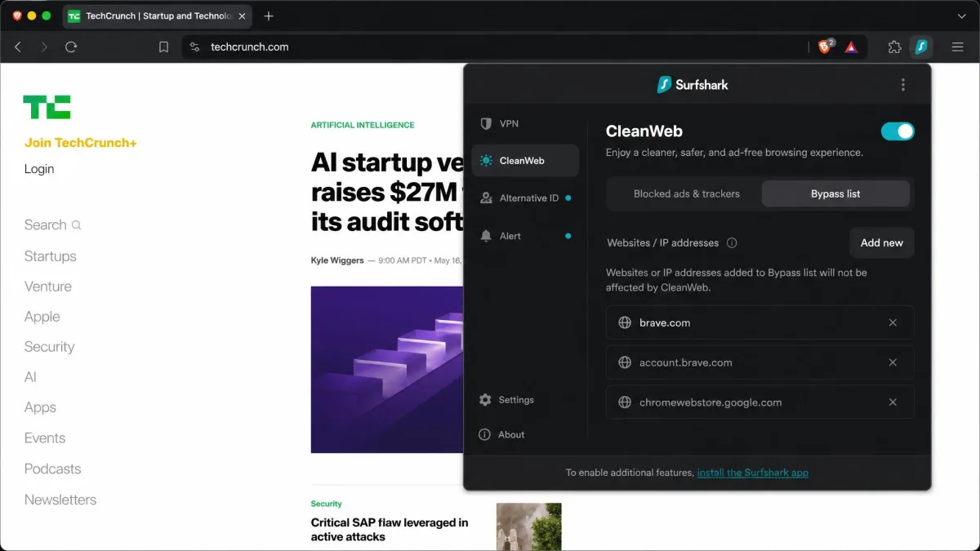Click Join TechCrunch+ link
This screenshot has height=551, width=980.
[x=81, y=143]
